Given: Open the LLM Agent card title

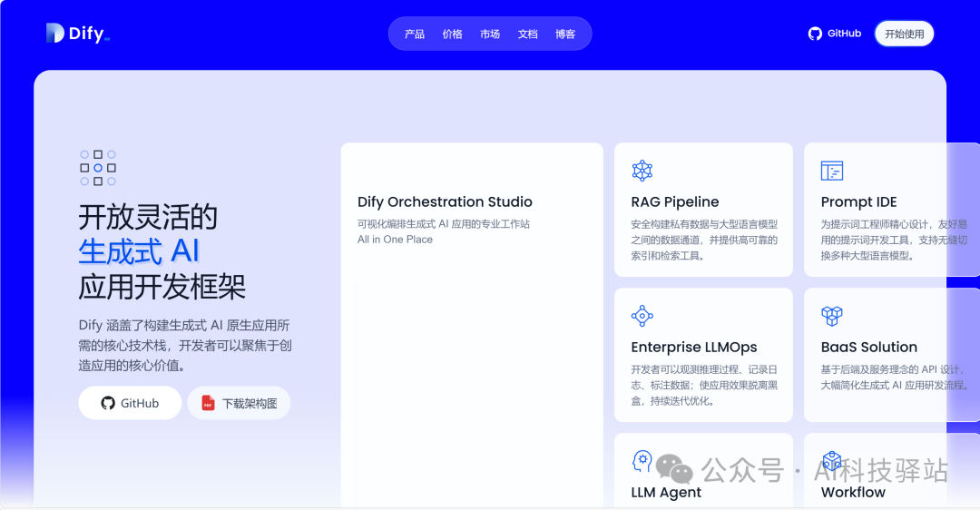Looking at the screenshot, I should [x=666, y=493].
